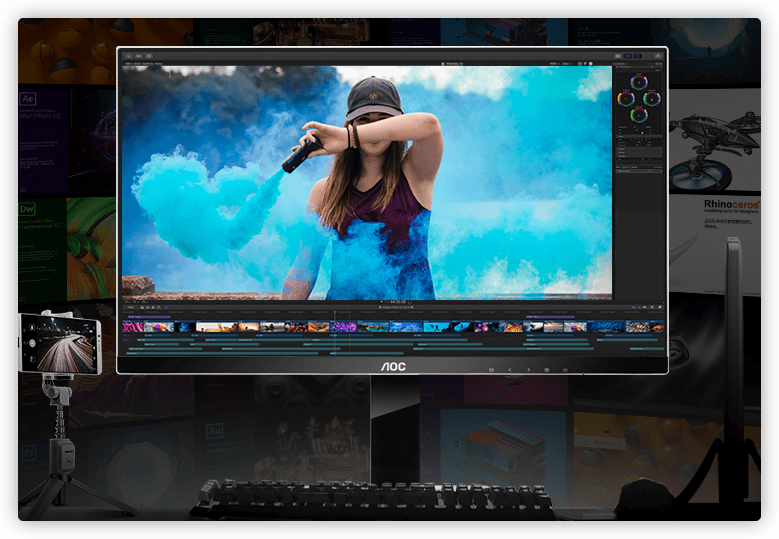779x539 pixels.
Task: Select the wide orange sunset clip in timeline
Action: point(217,326)
